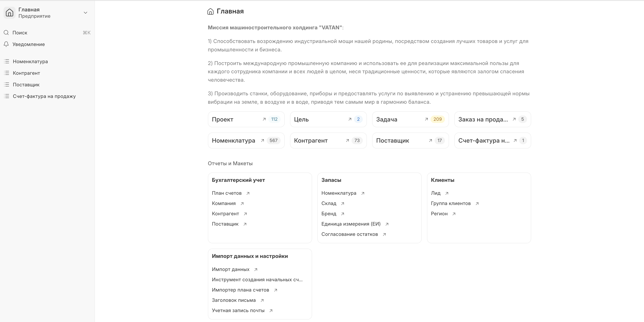Click the arrow icon on Номенклатура card
The image size is (644, 322).
(x=263, y=141)
